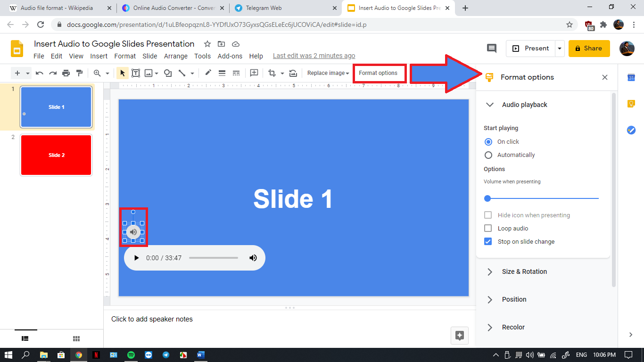Image resolution: width=644 pixels, height=362 pixels.
Task: Open the Arrange menu
Action: tap(175, 56)
